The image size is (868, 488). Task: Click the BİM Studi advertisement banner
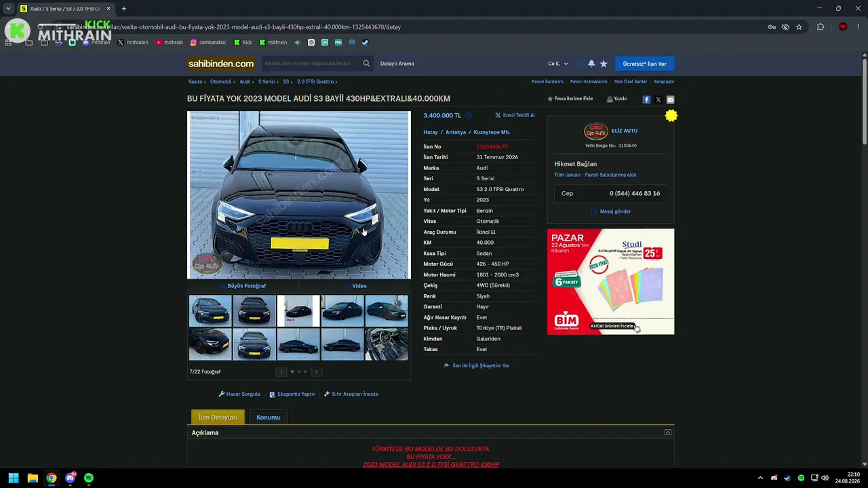pos(611,281)
